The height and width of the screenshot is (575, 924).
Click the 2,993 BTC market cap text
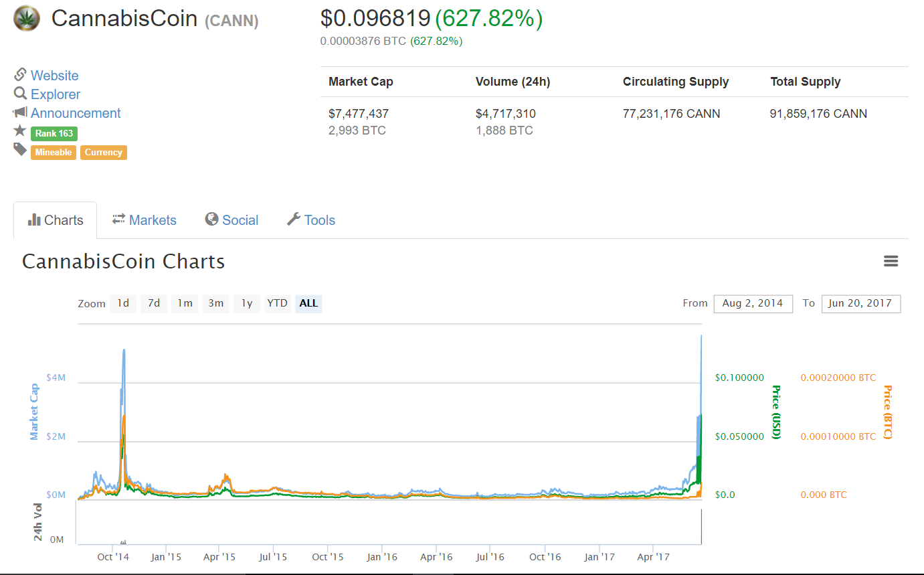(357, 131)
